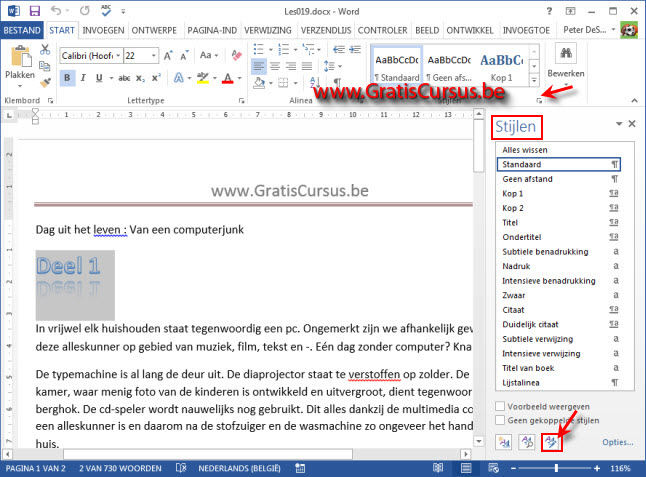The image size is (646, 477).
Task: Decrease the paragraph indent
Action: 339,49
